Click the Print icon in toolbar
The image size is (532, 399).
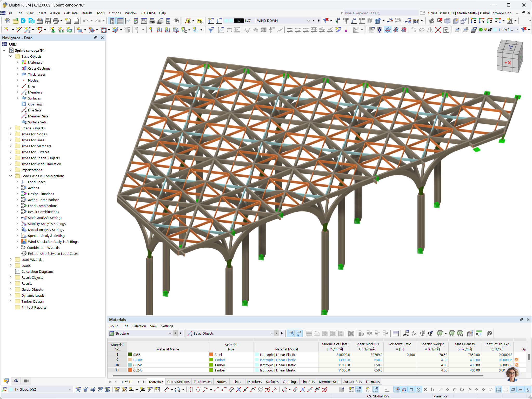(56, 21)
